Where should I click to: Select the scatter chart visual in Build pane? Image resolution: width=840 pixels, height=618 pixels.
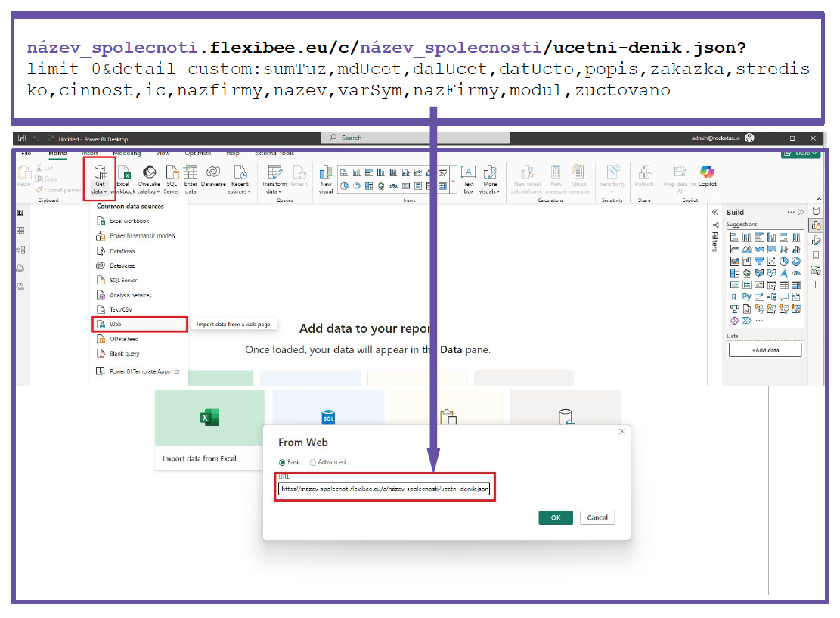point(771,262)
